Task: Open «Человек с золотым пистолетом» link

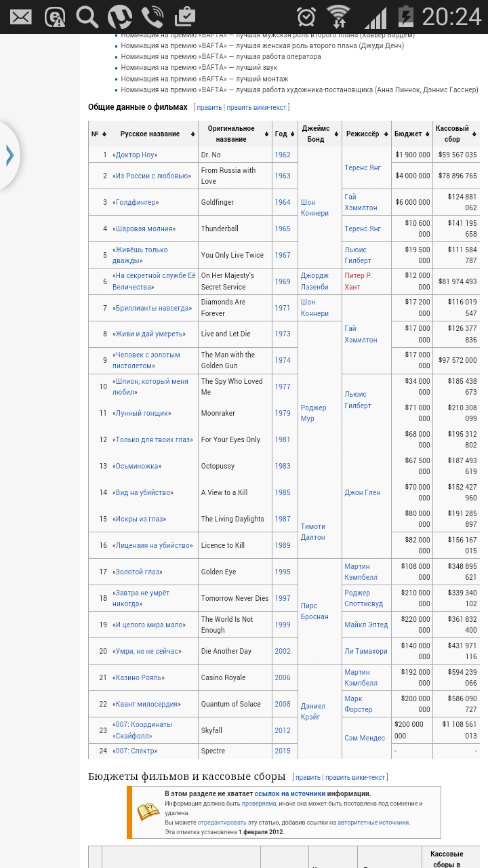Action: point(146,361)
